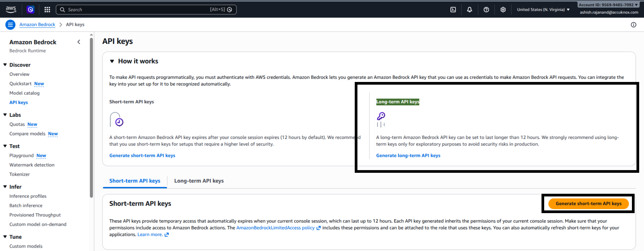The width and height of the screenshot is (644, 251).
Task: Open external link icon after AmazonBedrockLimitedAccess policy
Action: pyautogui.click(x=319, y=228)
